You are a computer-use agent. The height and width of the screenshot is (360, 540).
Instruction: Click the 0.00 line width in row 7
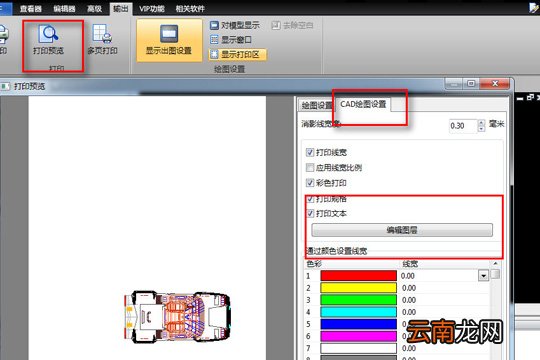[409, 348]
